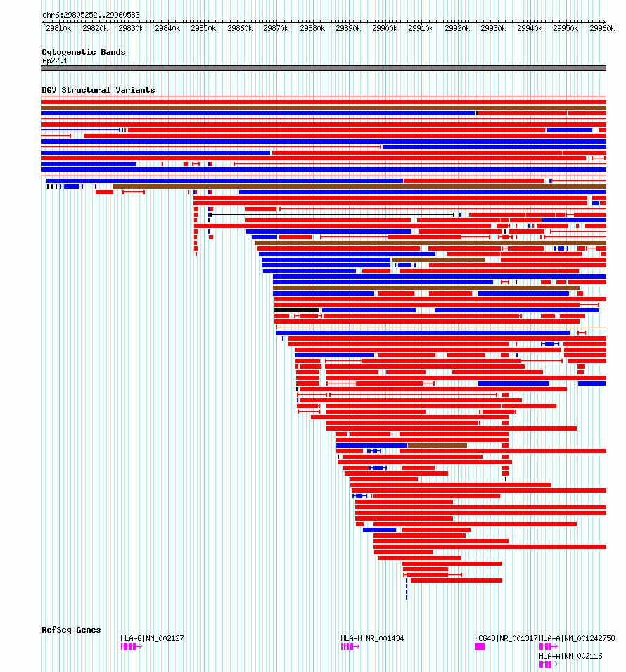This screenshot has width=626, height=672.
Task: Select the lowest red variant bar
Action: coord(456,581)
